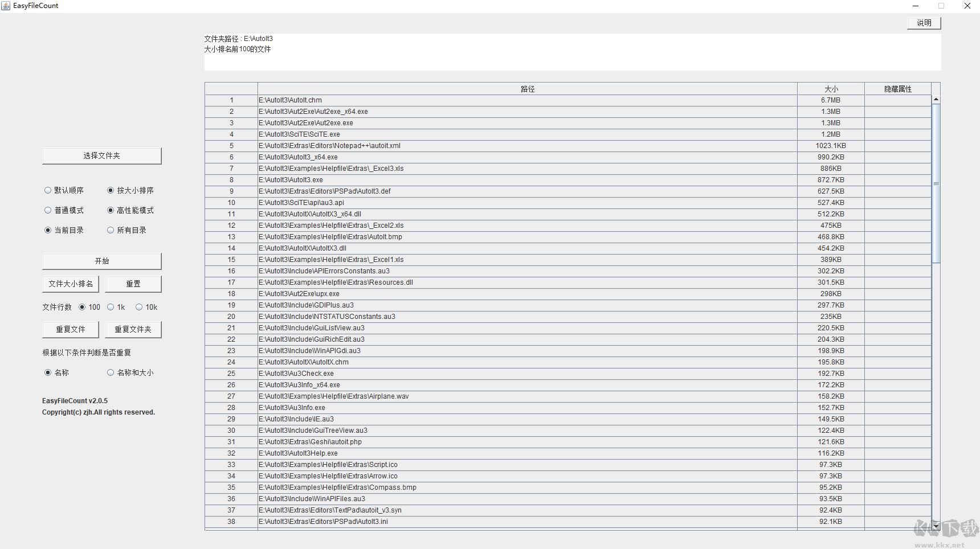This screenshot has height=549, width=980.
Task: Select the Au3Check.exe path row
Action: click(528, 374)
